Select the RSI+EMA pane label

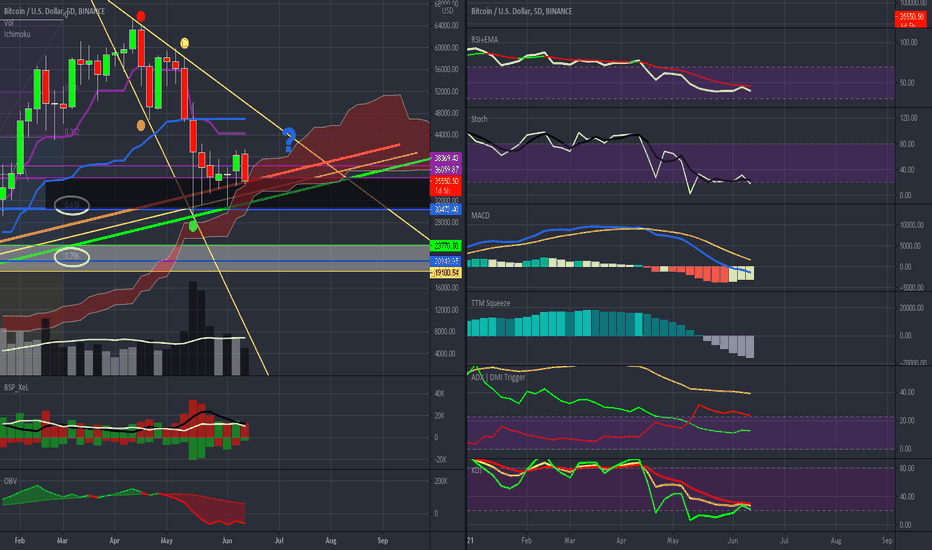click(484, 40)
